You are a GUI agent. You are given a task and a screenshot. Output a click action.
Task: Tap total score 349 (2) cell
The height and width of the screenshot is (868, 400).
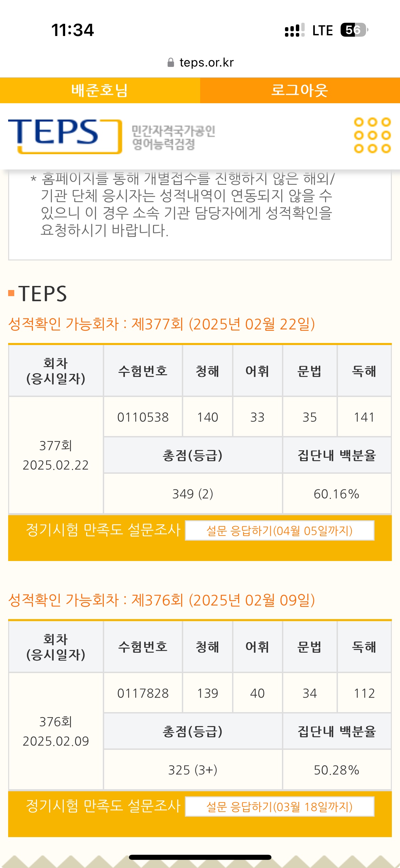coord(193,494)
